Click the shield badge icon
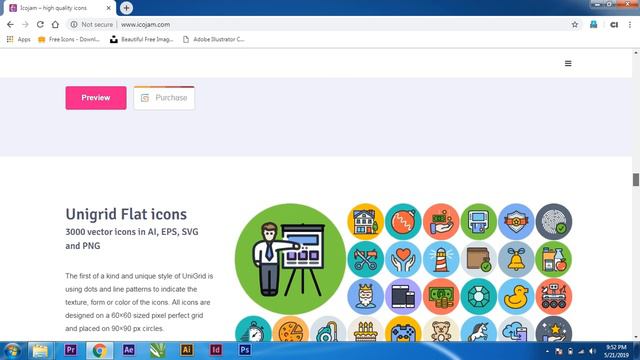This screenshot has height=360, width=640. (516, 222)
